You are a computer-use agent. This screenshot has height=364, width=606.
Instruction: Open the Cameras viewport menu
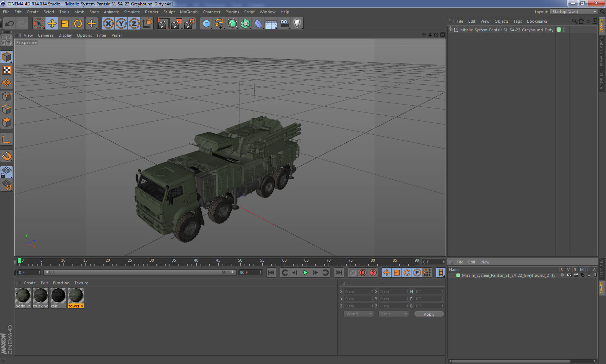tap(45, 35)
